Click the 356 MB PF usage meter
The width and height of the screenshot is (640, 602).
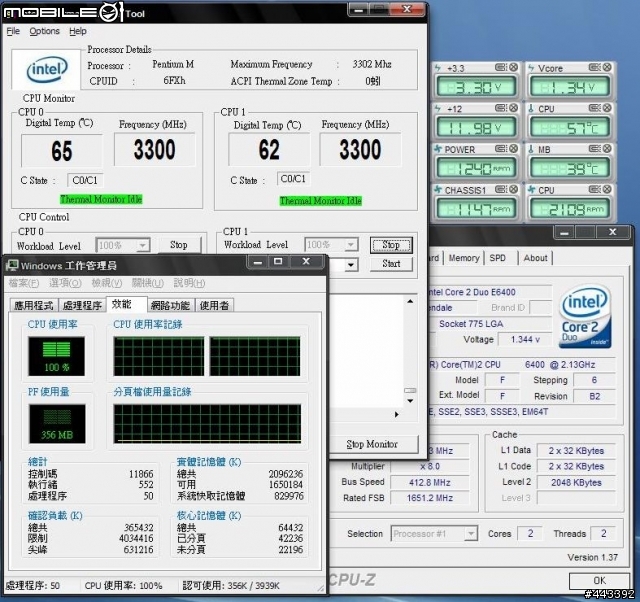pyautogui.click(x=57, y=424)
